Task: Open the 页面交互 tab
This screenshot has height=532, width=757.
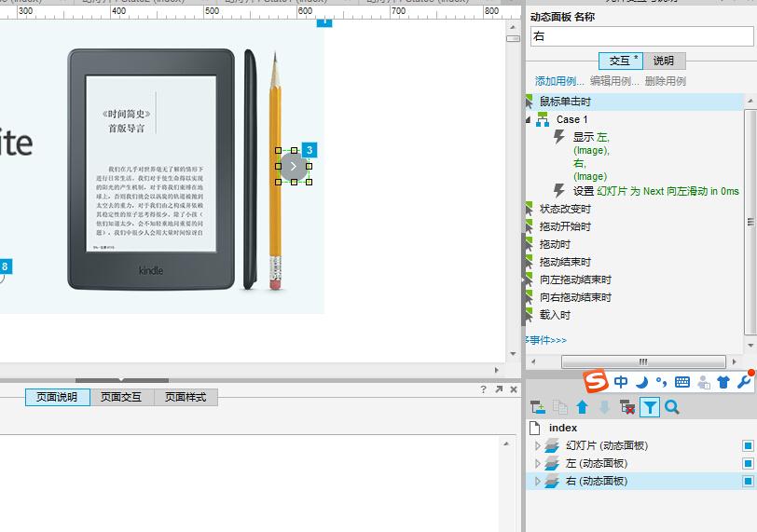Action: (121, 397)
